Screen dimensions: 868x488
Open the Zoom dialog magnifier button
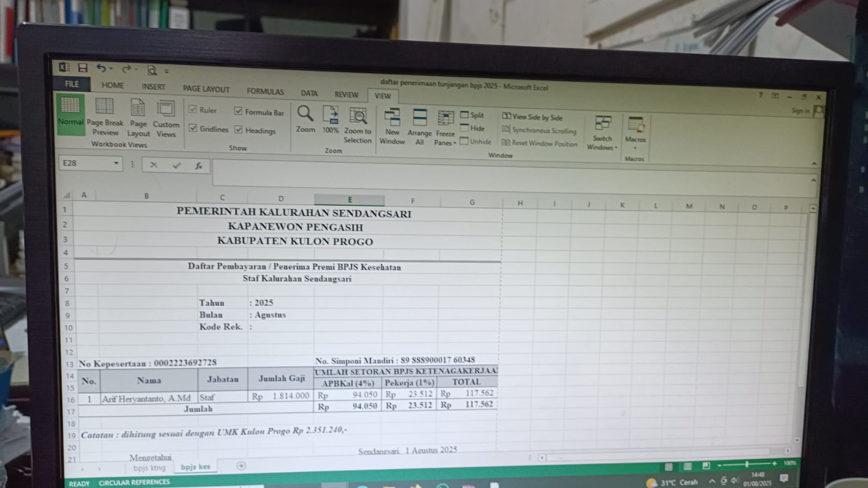pos(305,119)
